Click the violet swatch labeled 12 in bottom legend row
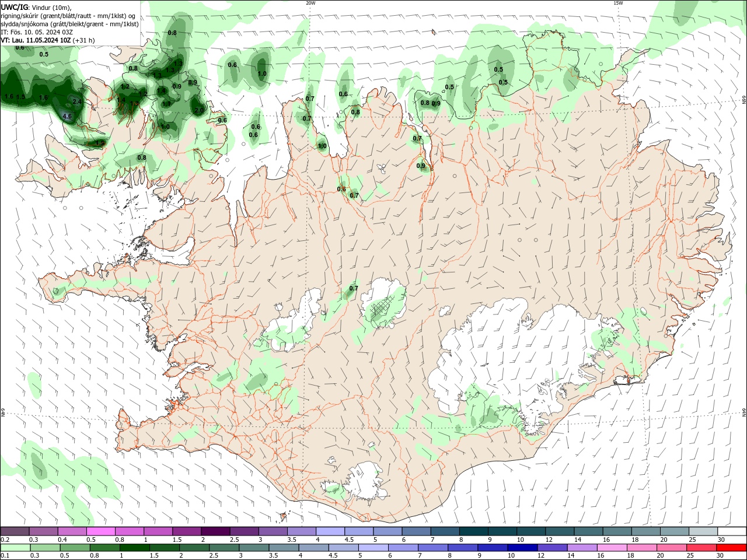The height and width of the screenshot is (560, 747). [x=551, y=548]
